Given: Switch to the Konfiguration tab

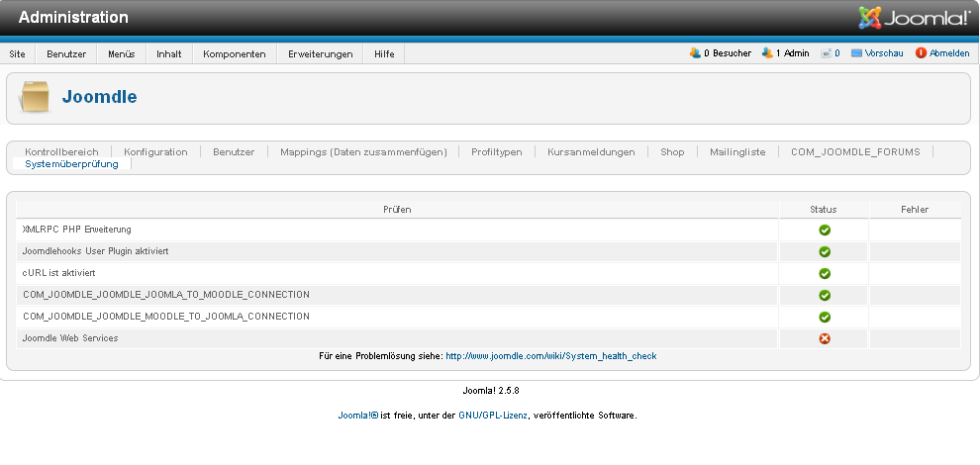Looking at the screenshot, I should point(155,152).
